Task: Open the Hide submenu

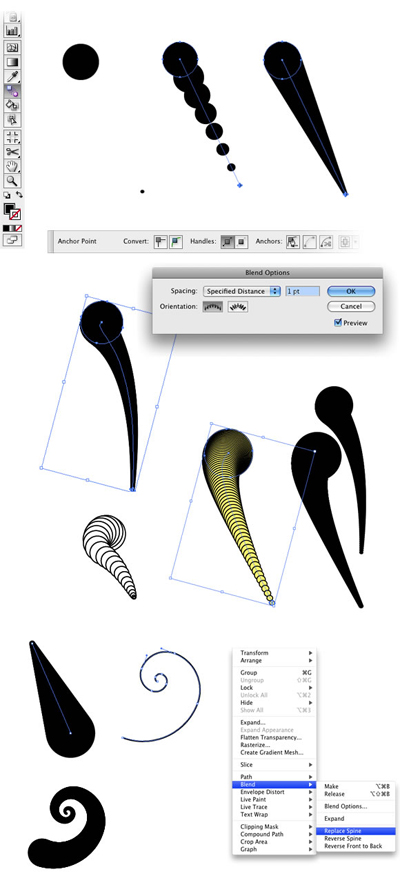Action: tap(274, 703)
